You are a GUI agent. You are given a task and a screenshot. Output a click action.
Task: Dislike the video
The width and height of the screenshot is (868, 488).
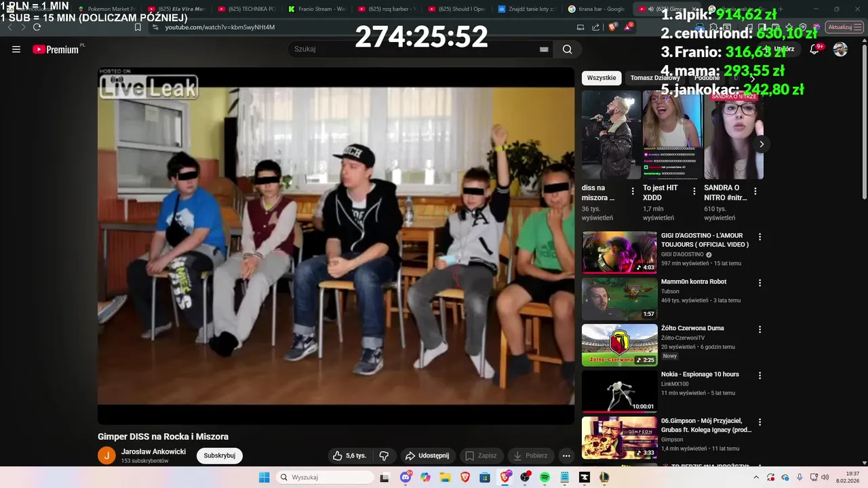pos(384,455)
